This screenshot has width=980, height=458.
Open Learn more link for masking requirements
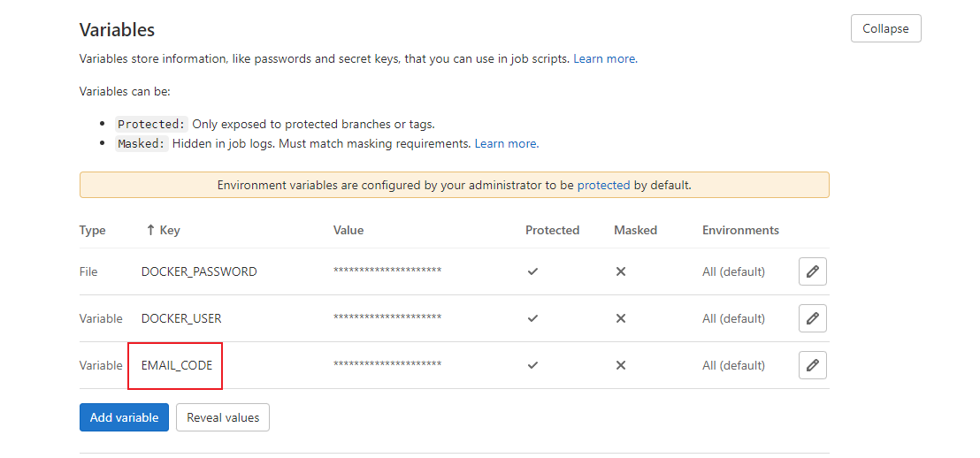pos(505,143)
